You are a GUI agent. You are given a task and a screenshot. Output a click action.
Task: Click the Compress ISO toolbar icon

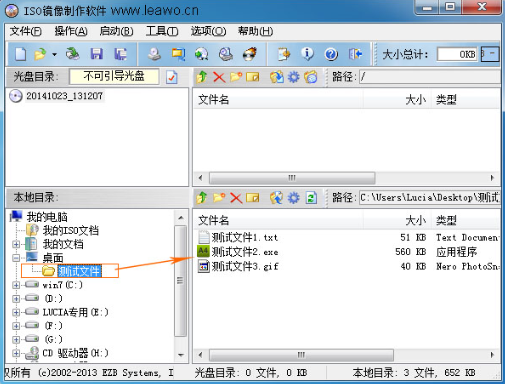click(x=178, y=54)
